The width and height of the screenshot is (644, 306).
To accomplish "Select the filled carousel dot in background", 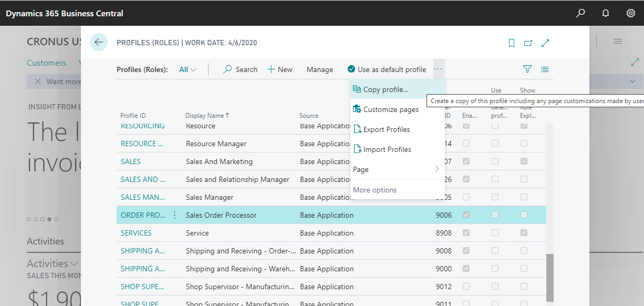I will coord(49,219).
